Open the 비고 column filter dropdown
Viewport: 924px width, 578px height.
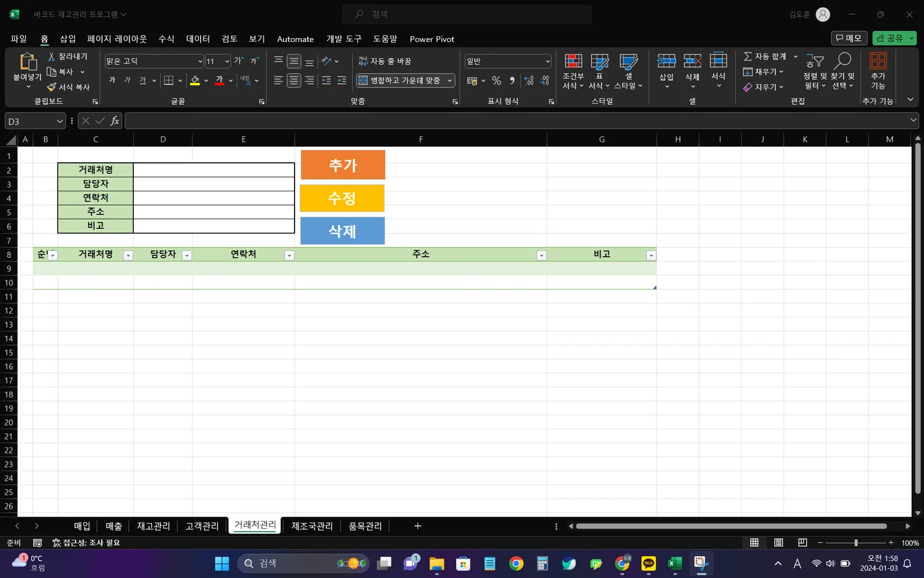tap(651, 255)
